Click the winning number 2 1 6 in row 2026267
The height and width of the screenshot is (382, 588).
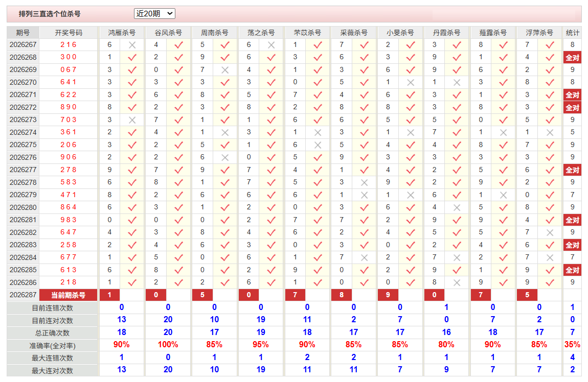68,45
